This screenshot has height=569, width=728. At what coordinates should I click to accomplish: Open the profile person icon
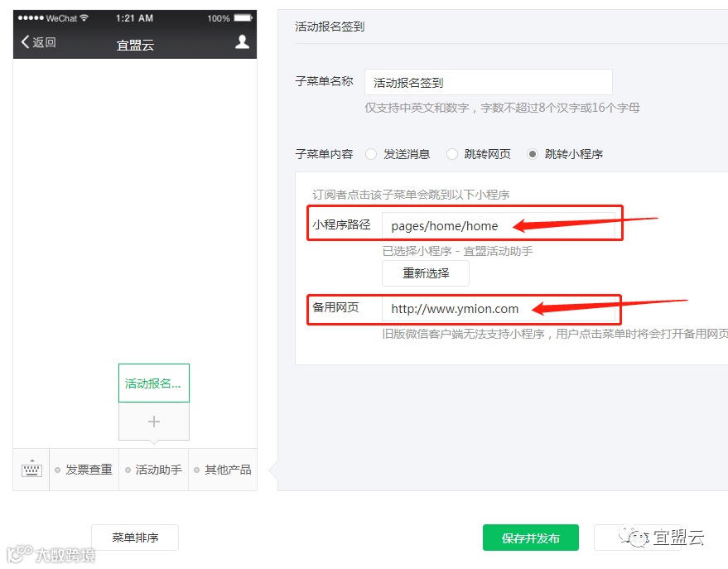tap(242, 41)
